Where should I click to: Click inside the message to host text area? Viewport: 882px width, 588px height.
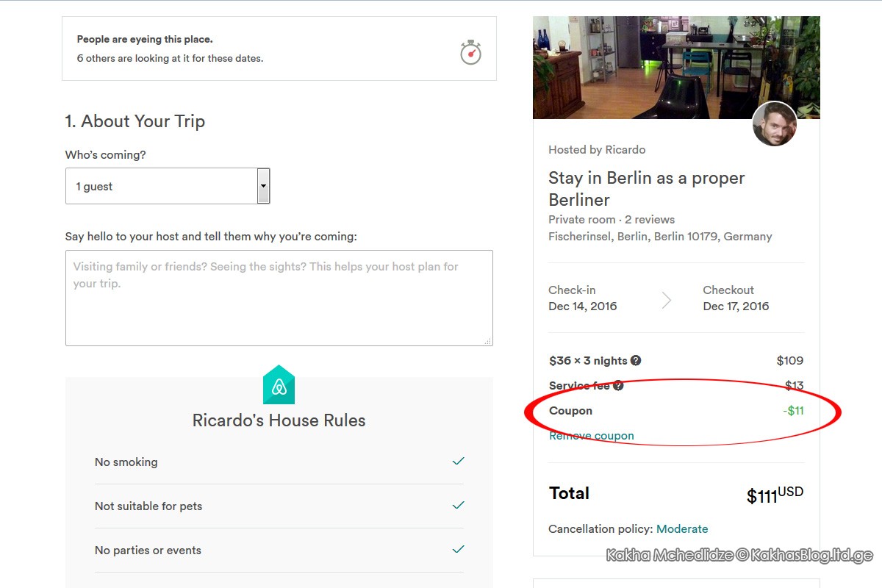coord(279,298)
